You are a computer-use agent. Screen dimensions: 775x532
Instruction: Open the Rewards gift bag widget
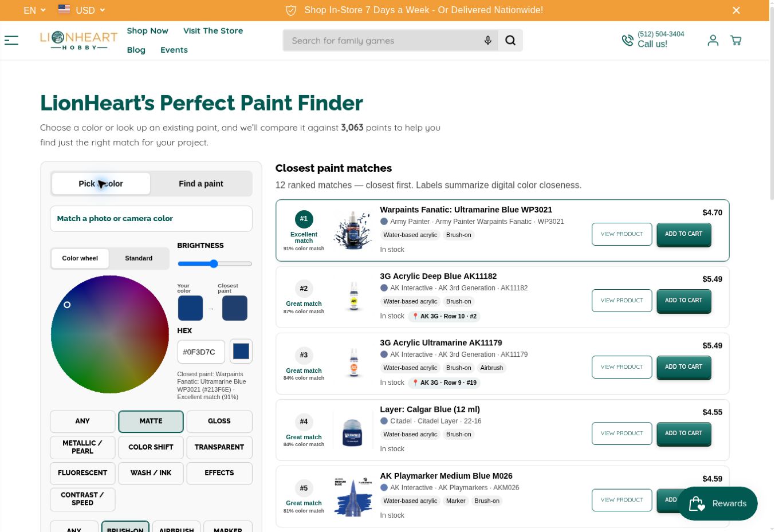pyautogui.click(x=718, y=503)
